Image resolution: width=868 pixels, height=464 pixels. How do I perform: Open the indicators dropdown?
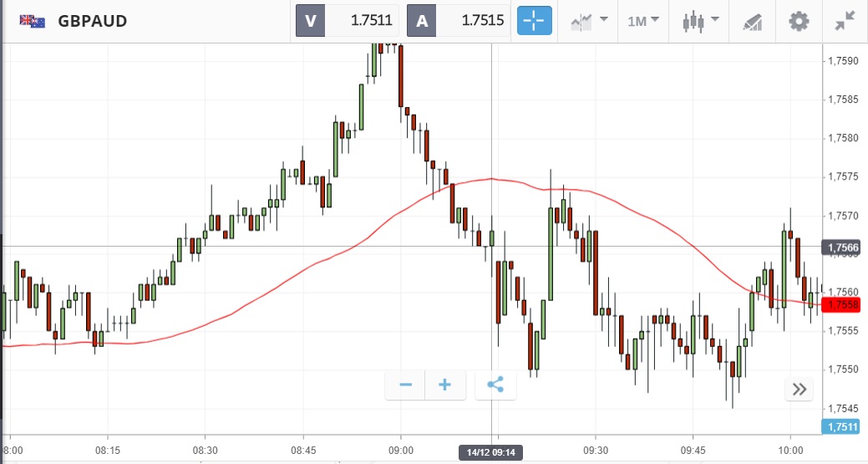(x=589, y=21)
